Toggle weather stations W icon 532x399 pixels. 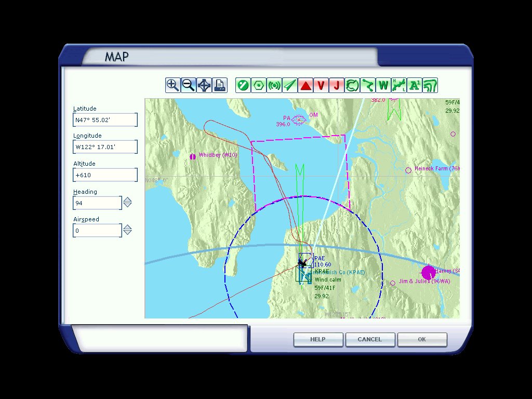[x=383, y=85]
